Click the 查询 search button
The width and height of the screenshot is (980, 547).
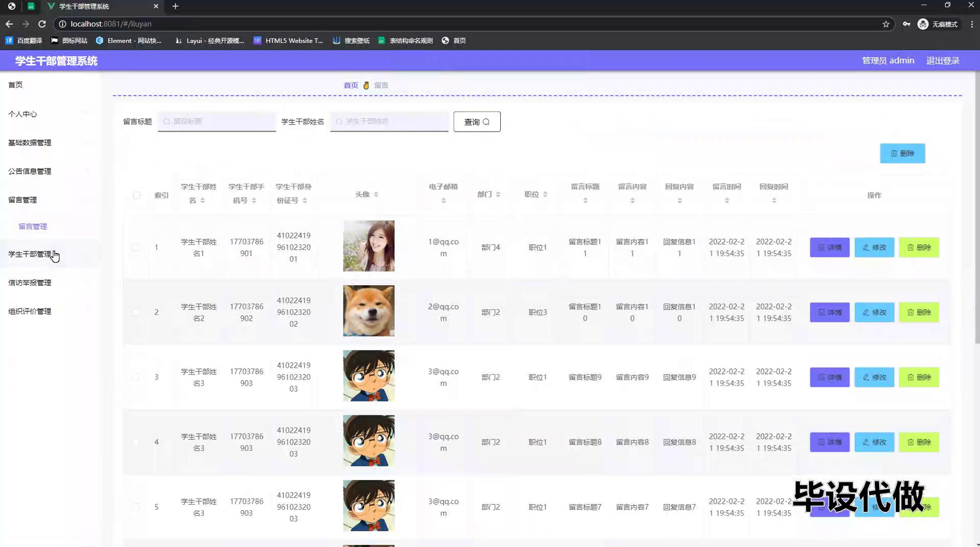477,122
